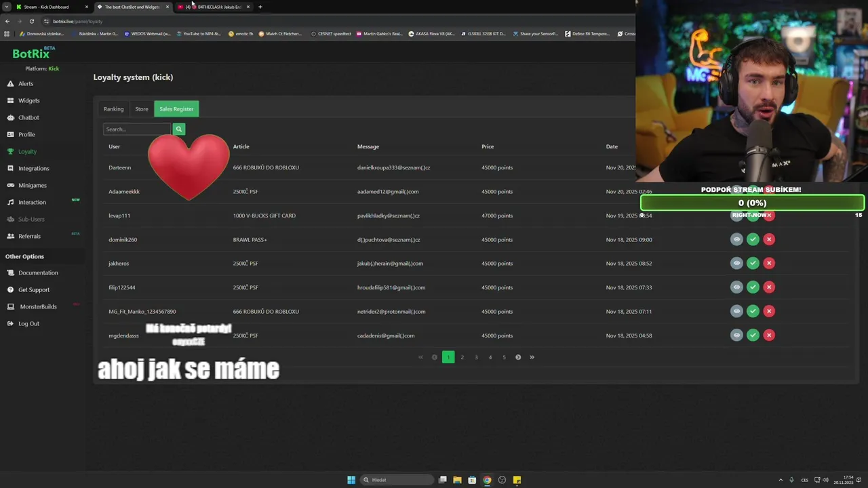Open the YouTube to MP4 bookmark
The image size is (868, 488).
[x=199, y=33]
